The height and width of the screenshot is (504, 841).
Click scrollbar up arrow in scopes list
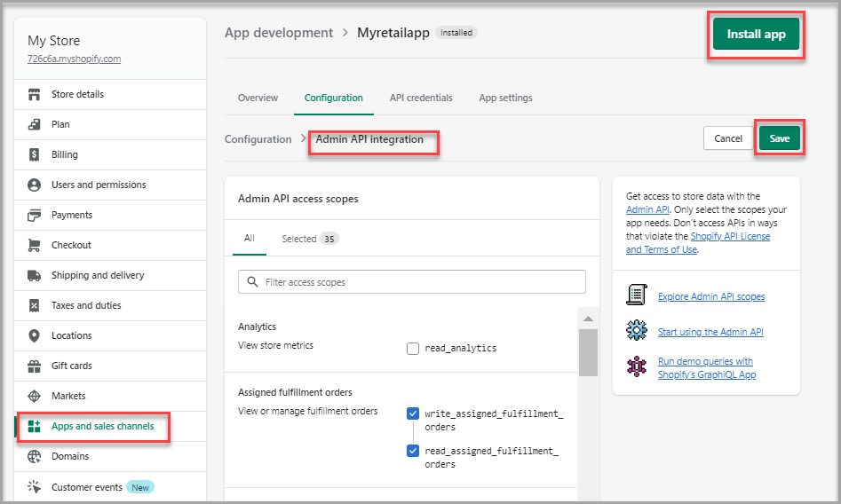587,319
